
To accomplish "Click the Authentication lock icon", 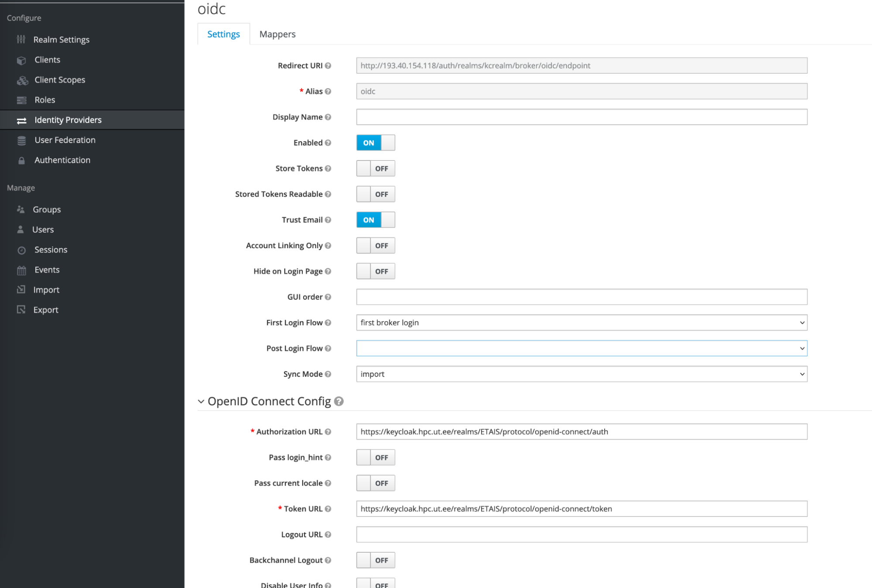I will tap(21, 161).
